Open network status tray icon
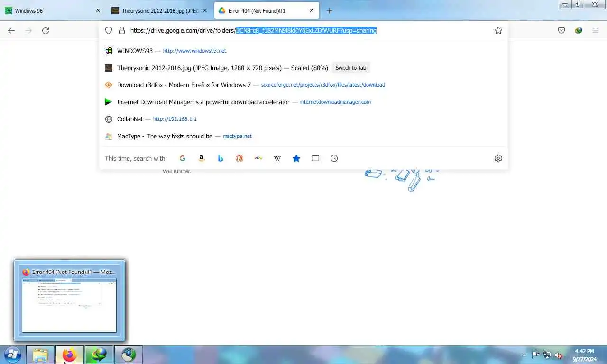The height and width of the screenshot is (364, 607). tap(547, 355)
